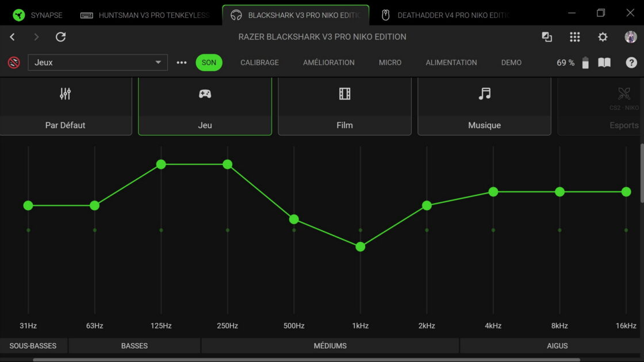Select the SON tab
Viewport: 644px width, 362px height.
click(x=209, y=63)
